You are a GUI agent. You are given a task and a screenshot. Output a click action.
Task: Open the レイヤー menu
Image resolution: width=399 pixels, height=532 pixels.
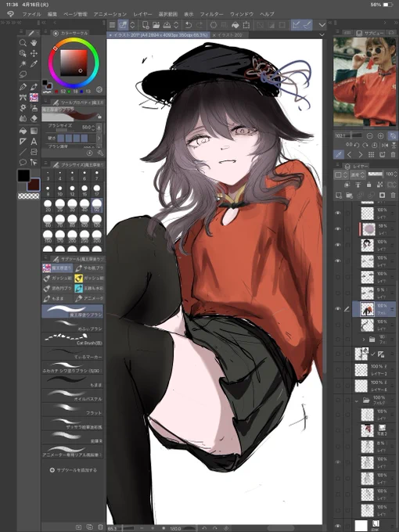coord(142,14)
